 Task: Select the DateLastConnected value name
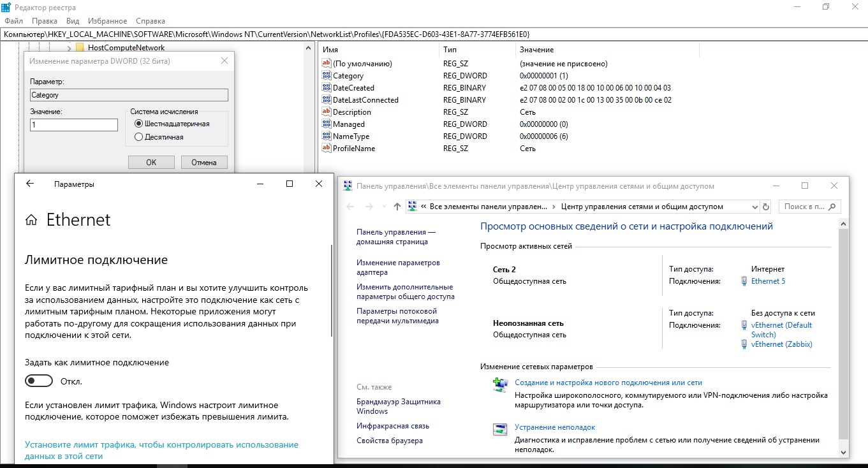click(x=365, y=100)
